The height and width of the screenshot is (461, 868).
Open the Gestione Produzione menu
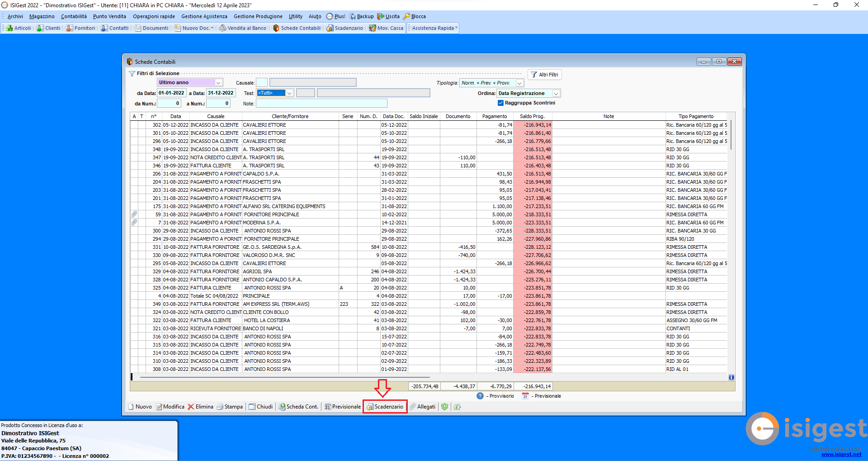[x=258, y=16]
